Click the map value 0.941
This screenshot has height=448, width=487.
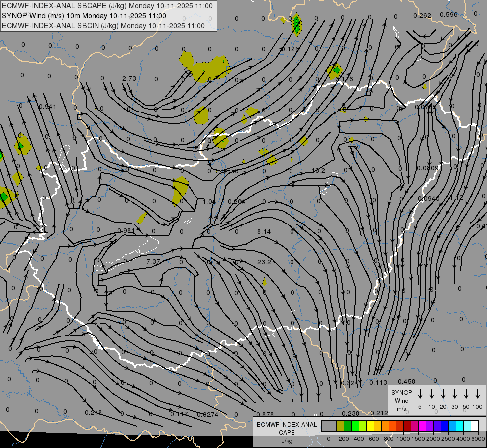click(48, 107)
